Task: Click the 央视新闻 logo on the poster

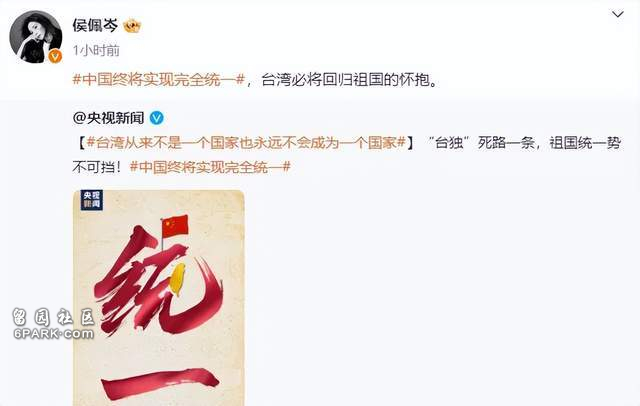Action: (x=91, y=200)
